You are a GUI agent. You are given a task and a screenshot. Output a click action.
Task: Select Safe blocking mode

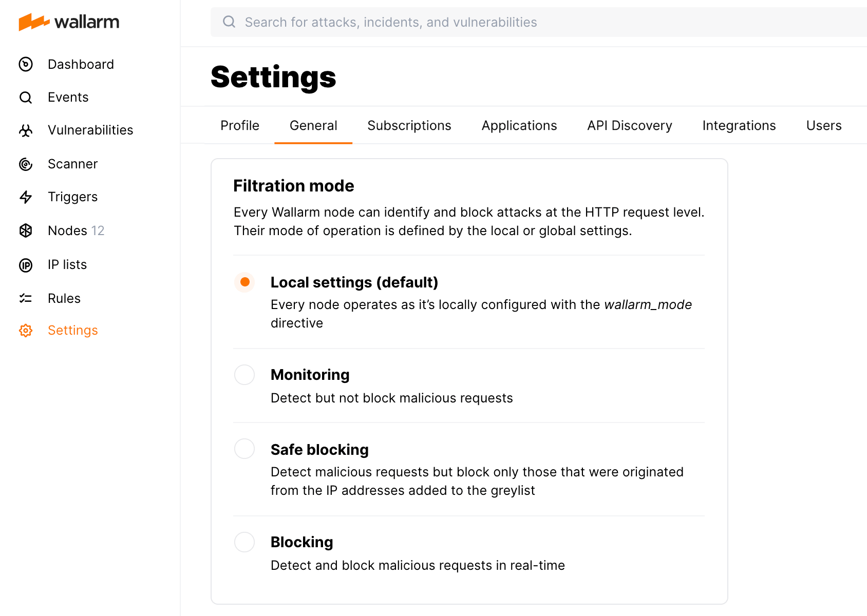click(x=244, y=448)
